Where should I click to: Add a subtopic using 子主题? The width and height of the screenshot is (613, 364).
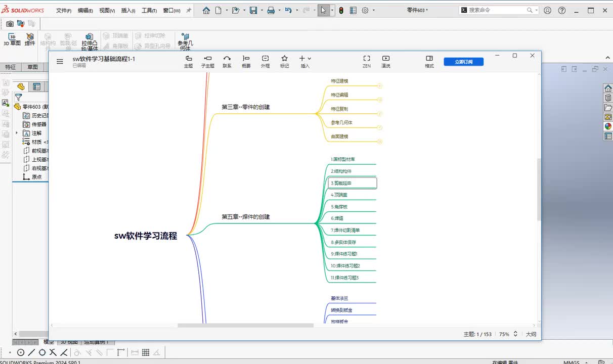pyautogui.click(x=207, y=62)
